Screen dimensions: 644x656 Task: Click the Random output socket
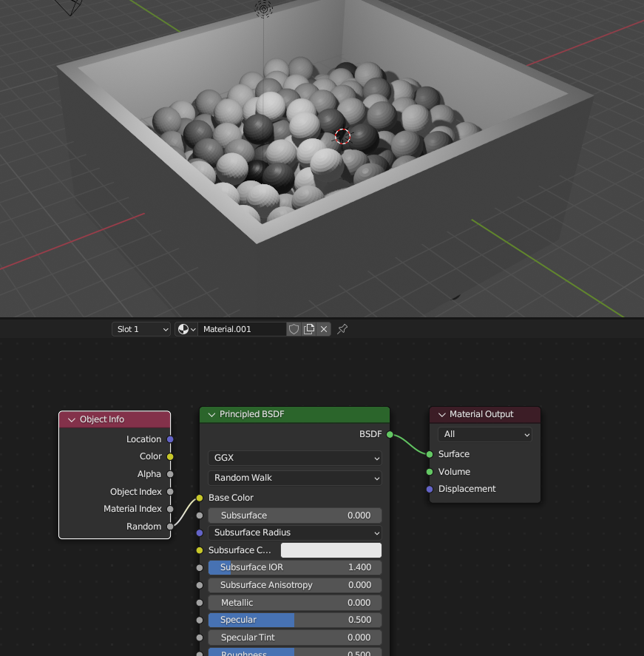pyautogui.click(x=170, y=527)
